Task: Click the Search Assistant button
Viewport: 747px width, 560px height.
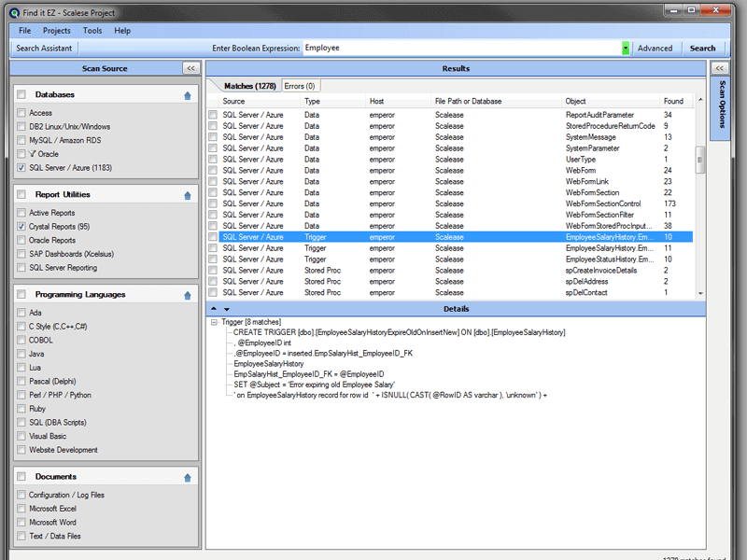Action: 44,49
